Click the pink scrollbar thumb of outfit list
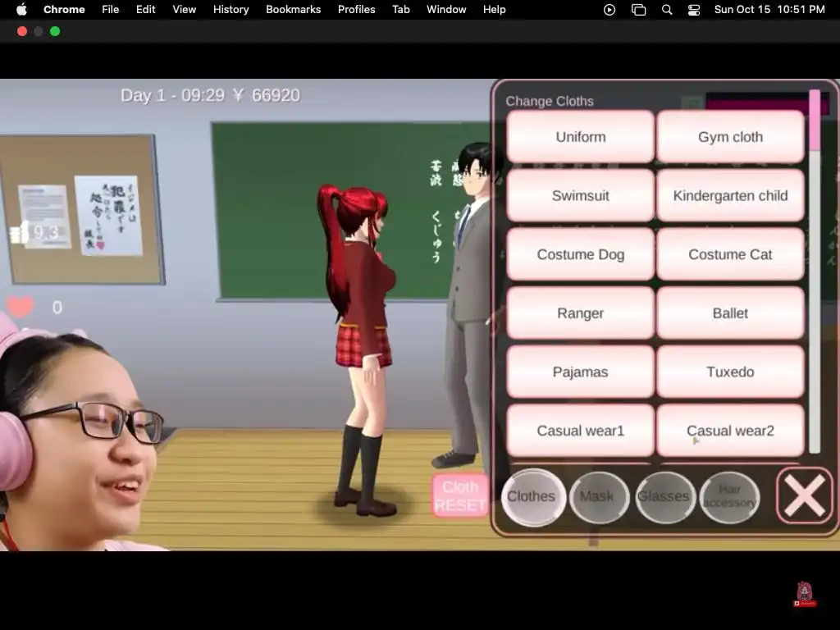Image resolution: width=840 pixels, height=630 pixels. [x=815, y=121]
